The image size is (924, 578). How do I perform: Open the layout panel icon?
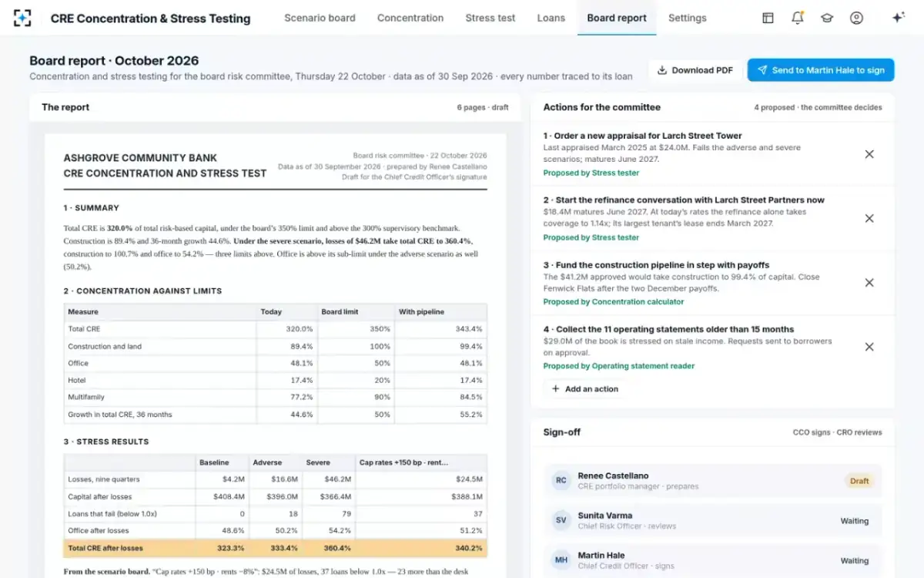tap(768, 18)
